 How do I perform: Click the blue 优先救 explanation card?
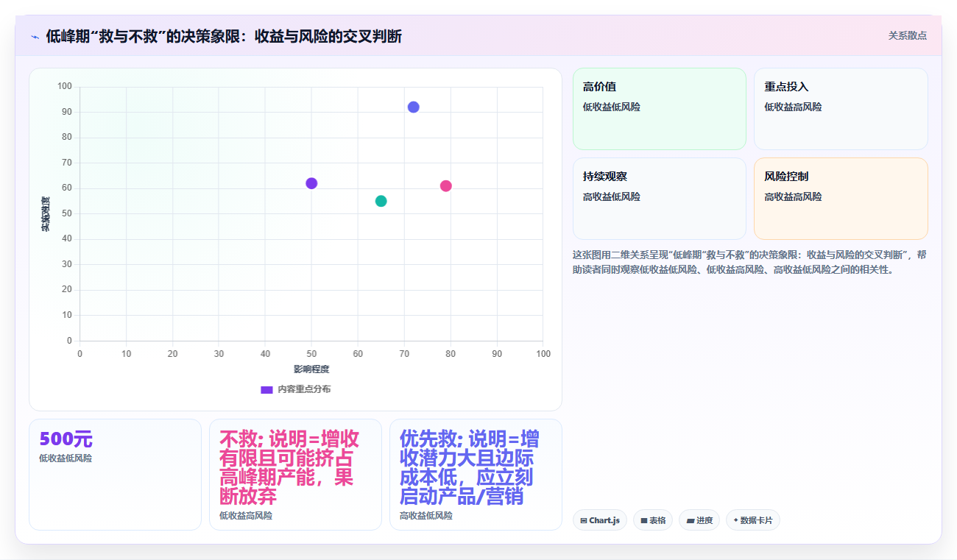pyautogui.click(x=476, y=475)
